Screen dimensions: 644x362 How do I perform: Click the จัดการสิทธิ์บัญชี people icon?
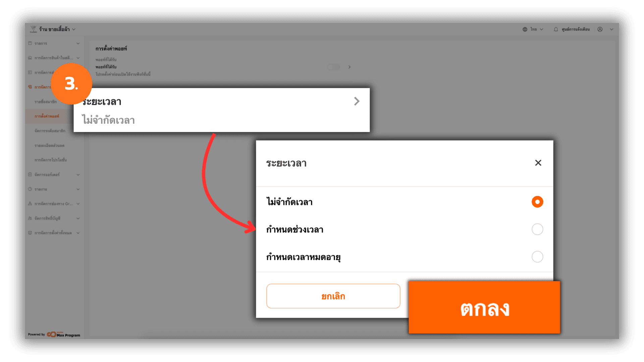[x=30, y=218]
